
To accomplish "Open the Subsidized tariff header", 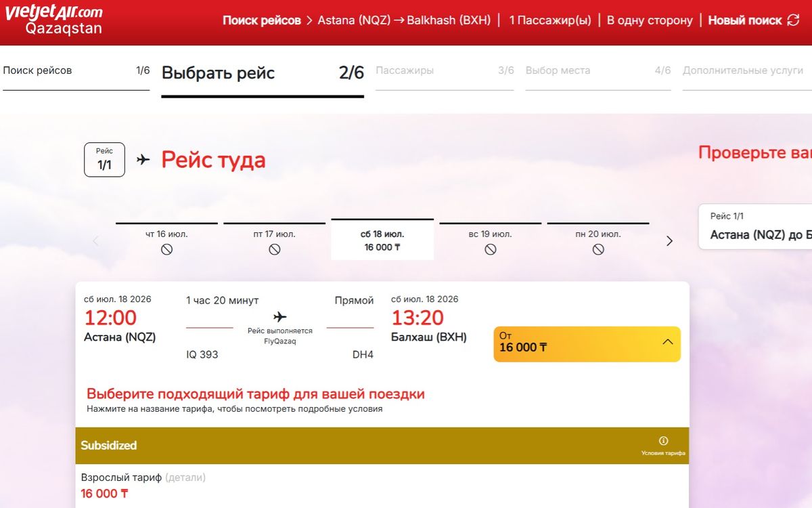I will (x=382, y=446).
